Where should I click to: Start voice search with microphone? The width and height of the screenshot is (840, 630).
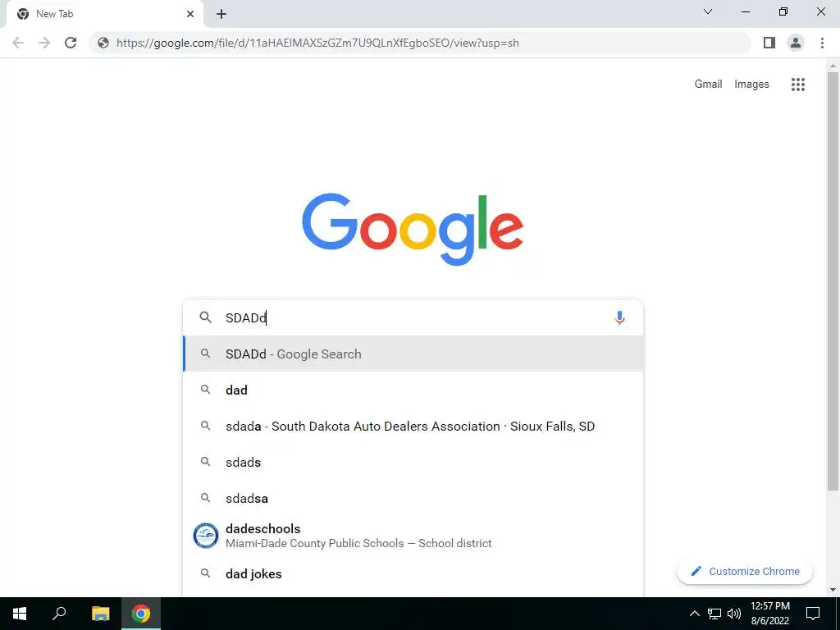click(x=619, y=317)
